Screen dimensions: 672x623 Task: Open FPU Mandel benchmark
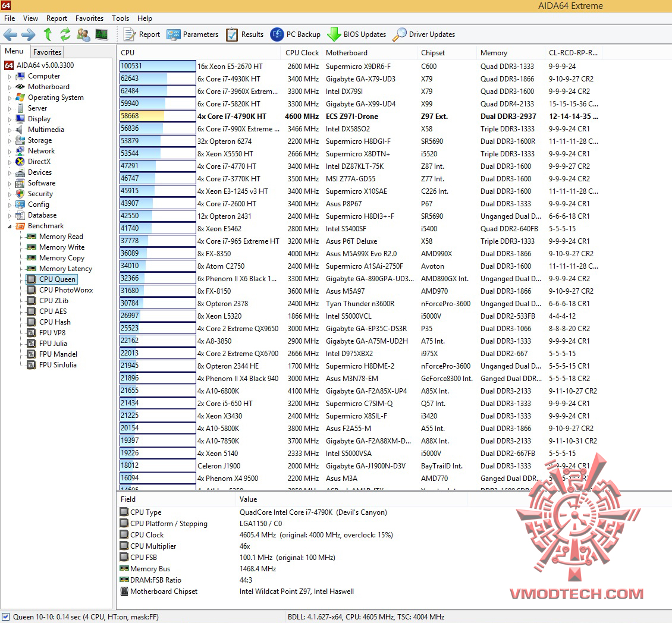tap(58, 354)
